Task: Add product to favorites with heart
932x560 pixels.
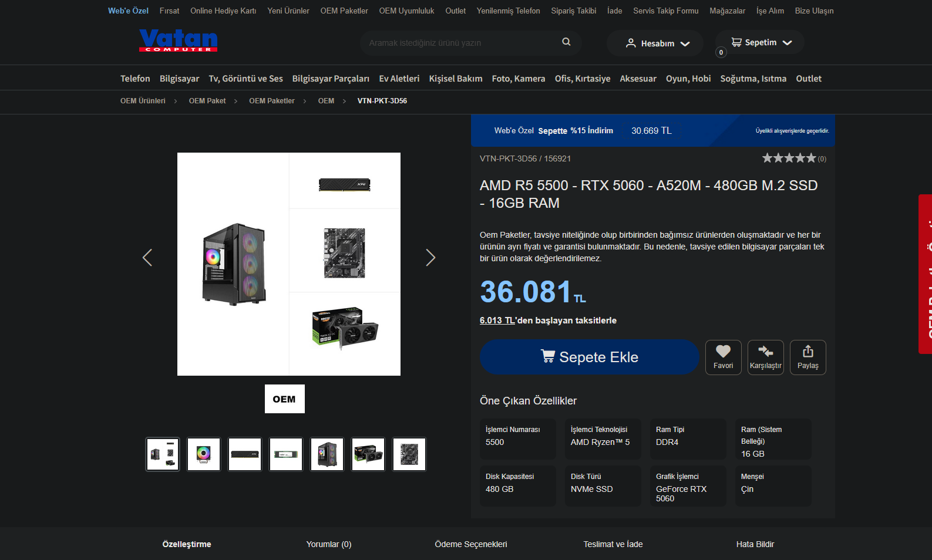Action: pyautogui.click(x=724, y=357)
